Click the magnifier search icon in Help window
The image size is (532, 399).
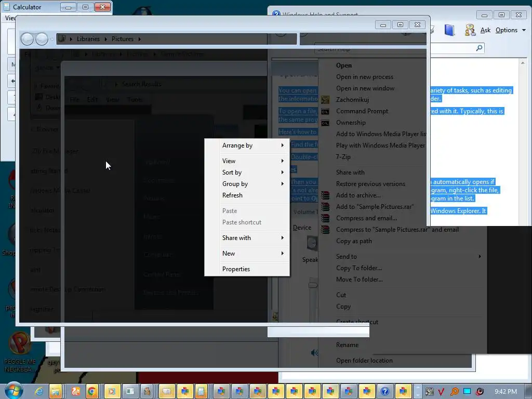coord(479,48)
